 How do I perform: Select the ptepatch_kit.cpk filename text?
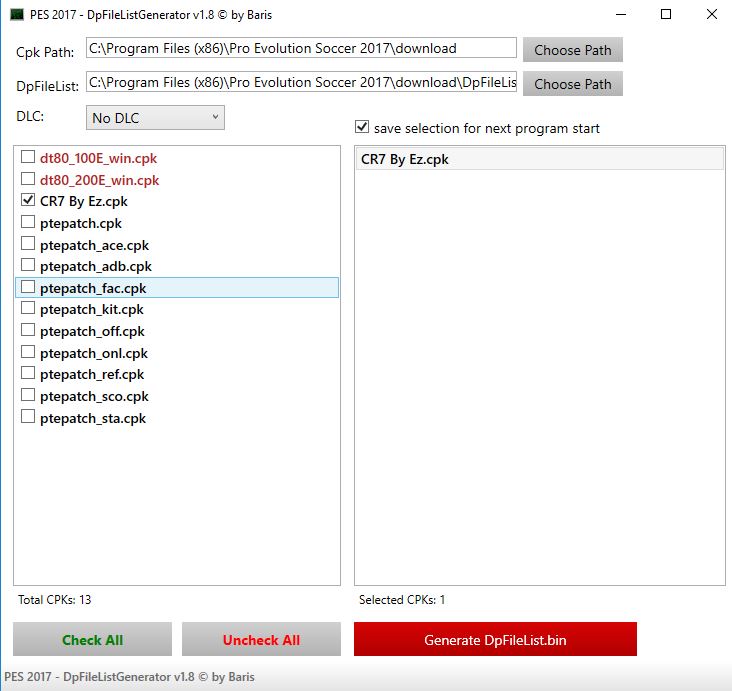(92, 310)
